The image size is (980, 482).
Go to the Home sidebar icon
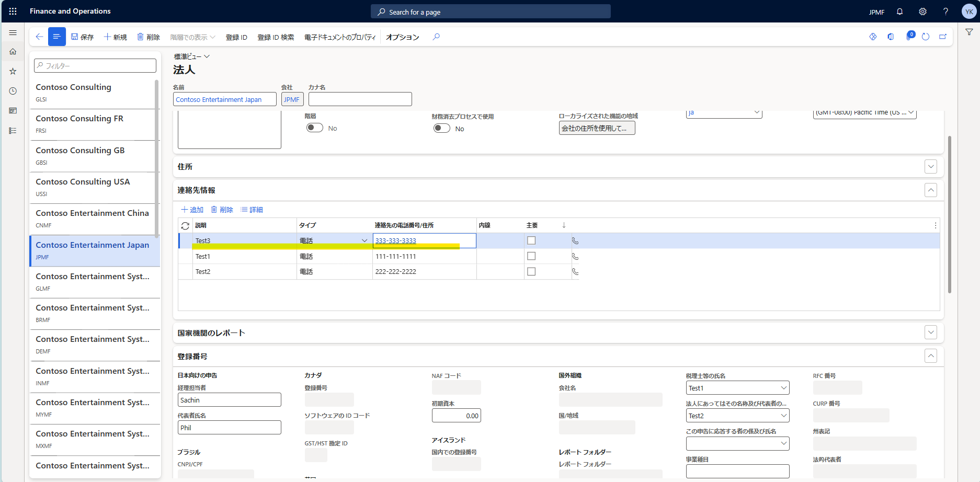13,52
